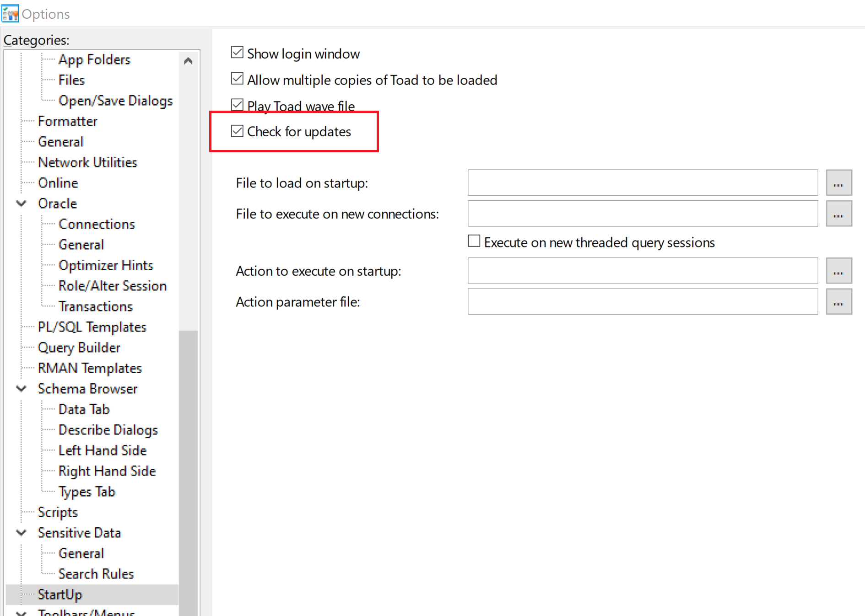The height and width of the screenshot is (616, 865).
Task: Open the Transactions category
Action: click(x=96, y=306)
